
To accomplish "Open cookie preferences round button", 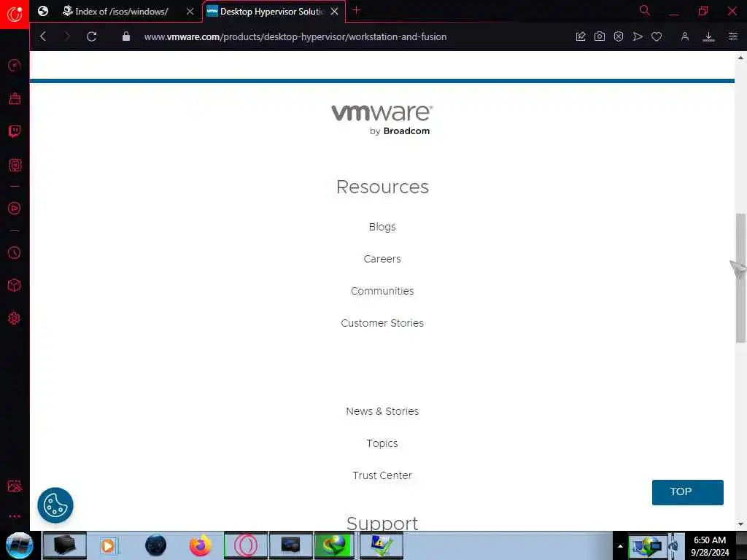I will 55,505.
